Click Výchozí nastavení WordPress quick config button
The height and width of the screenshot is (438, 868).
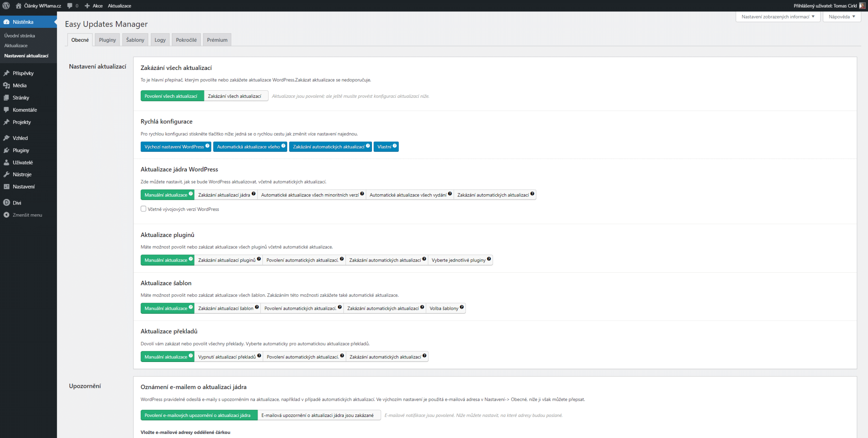click(x=176, y=147)
